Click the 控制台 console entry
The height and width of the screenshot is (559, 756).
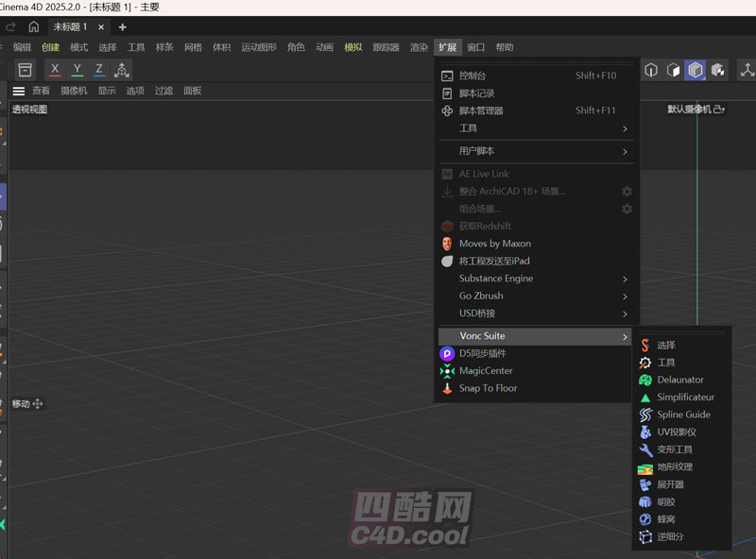[x=472, y=76]
